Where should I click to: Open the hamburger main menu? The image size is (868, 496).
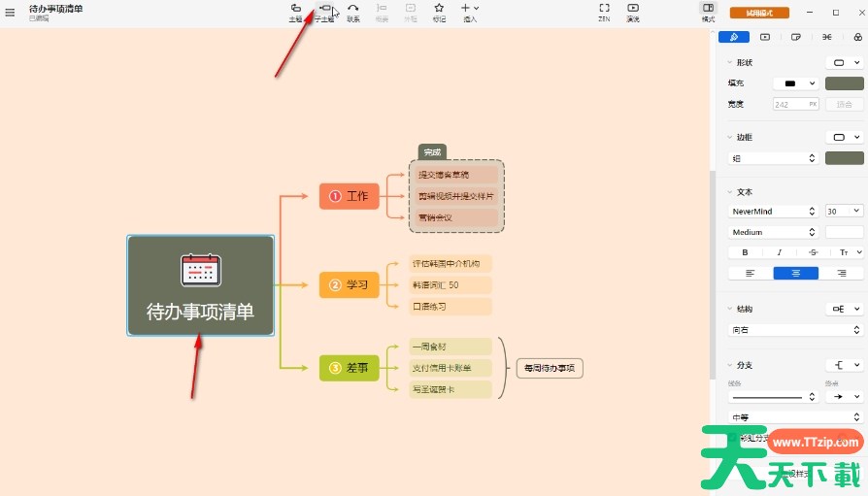(x=10, y=13)
